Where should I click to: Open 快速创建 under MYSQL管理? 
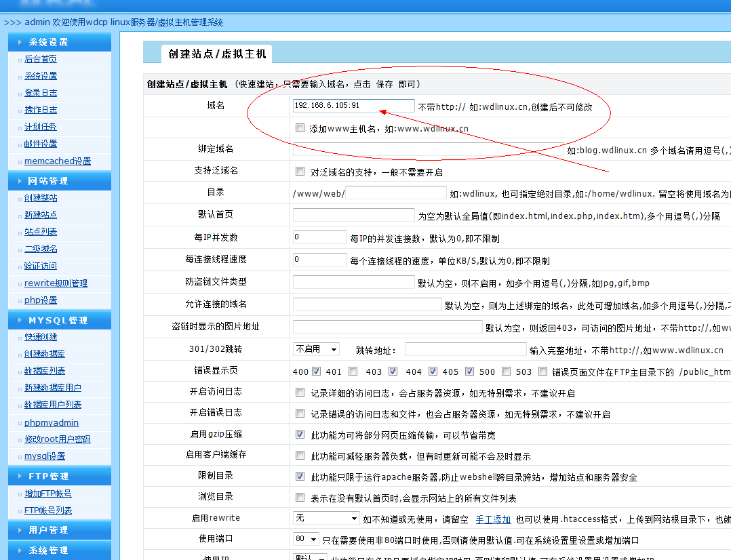click(x=41, y=337)
